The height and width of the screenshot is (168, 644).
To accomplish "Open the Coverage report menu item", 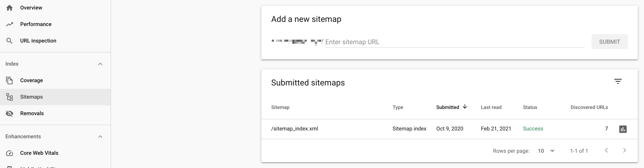I will point(32,80).
